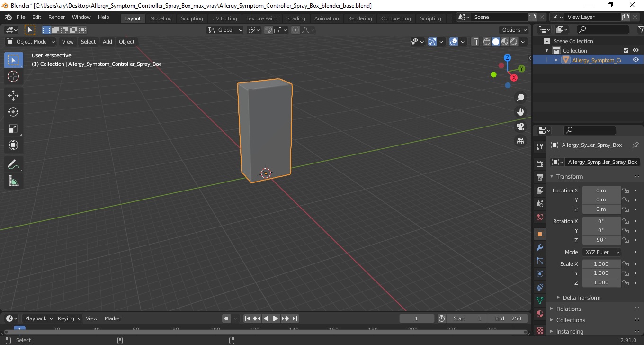Open the Keying popover
Image resolution: width=644 pixels, height=345 pixels.
[69, 318]
